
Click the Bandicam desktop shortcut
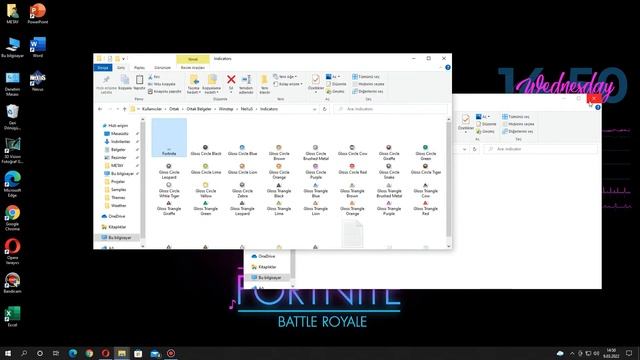click(x=12, y=283)
